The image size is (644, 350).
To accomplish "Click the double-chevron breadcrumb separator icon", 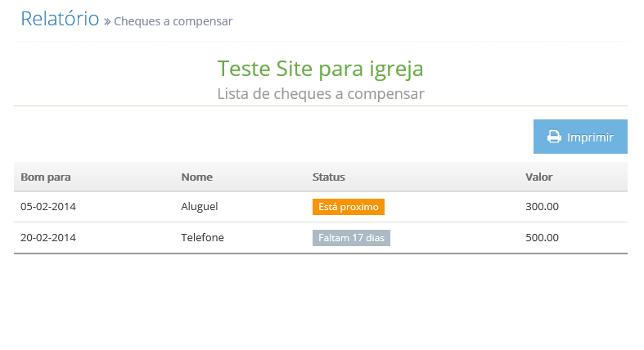I will pos(107,22).
